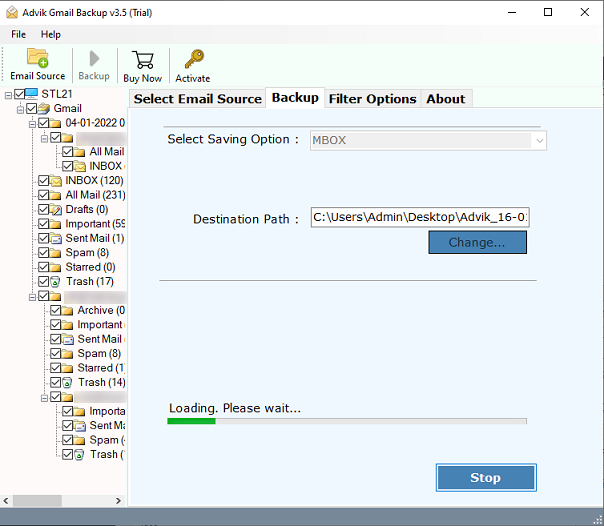Uncheck the Starred (0) checkbox
The width and height of the screenshot is (604, 526).
tap(44, 267)
